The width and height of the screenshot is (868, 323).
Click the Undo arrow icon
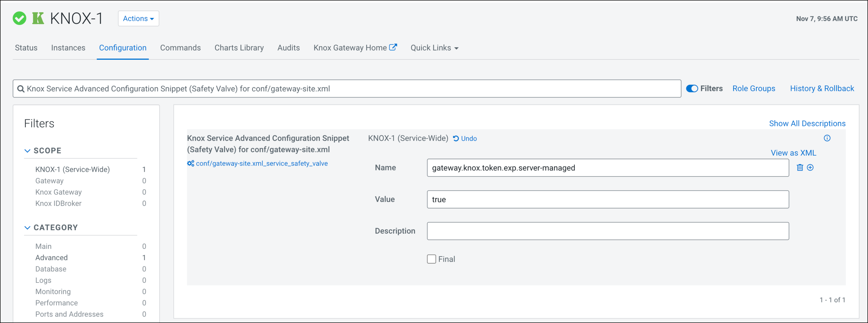point(456,139)
